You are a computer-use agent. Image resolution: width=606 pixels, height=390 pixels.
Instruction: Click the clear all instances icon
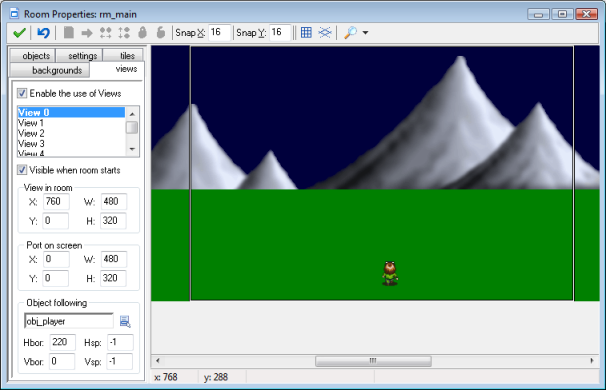tap(69, 32)
